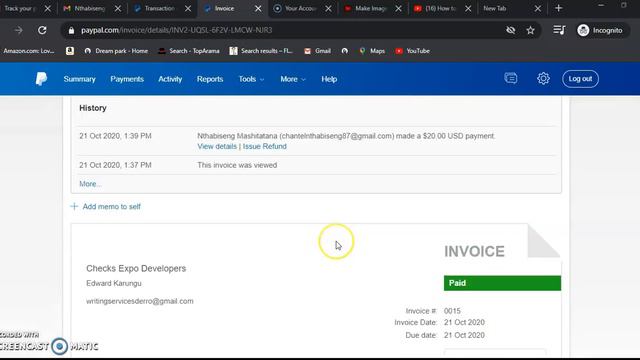Screen dimensions: 640x360
Task: Click the '21 Oct 2020, 1:39 PM' timestamp
Action: pos(115,136)
